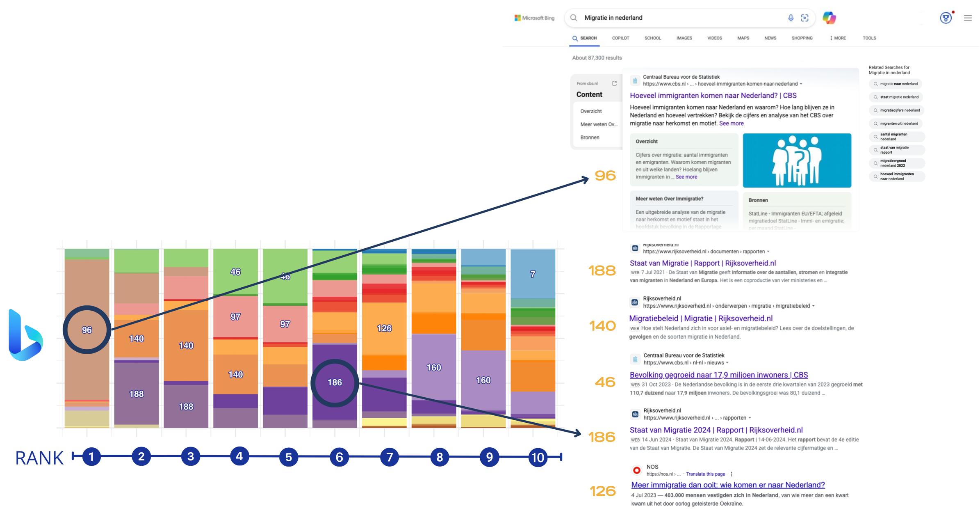Click into the 'Migratie in nederland' search field
Viewport: 980px width, 513px height.
[x=677, y=18]
